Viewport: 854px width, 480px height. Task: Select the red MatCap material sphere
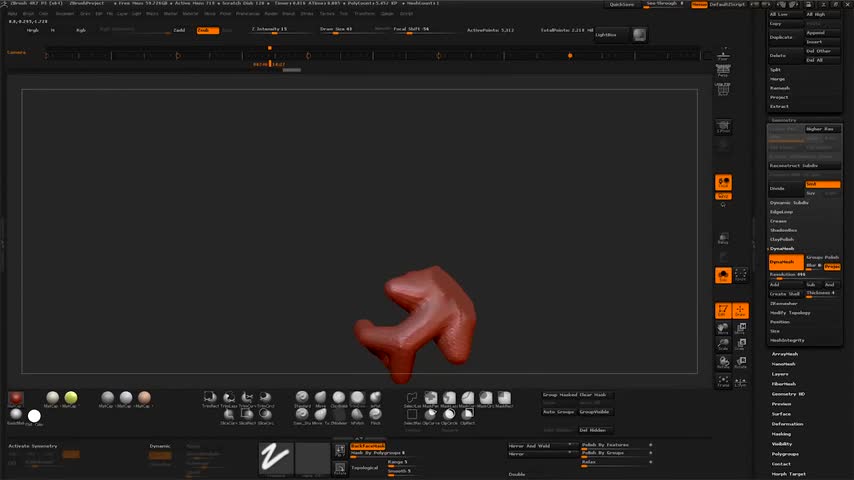[16, 398]
